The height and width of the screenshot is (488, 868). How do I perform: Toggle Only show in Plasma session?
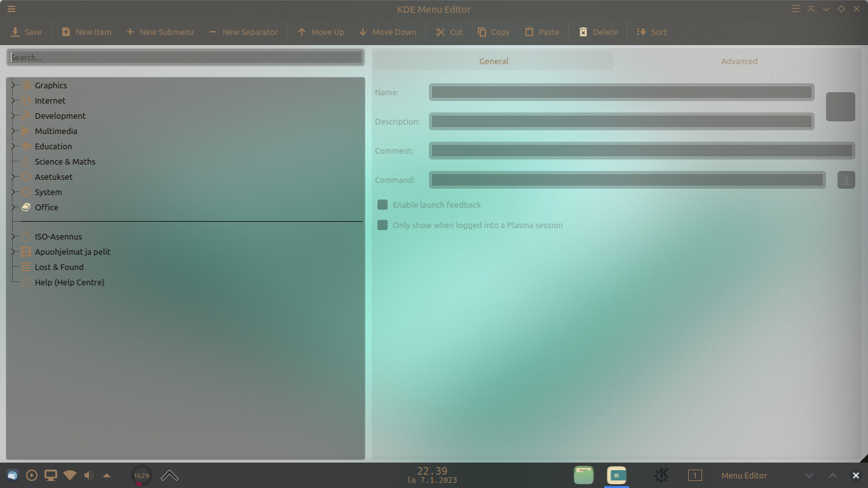(x=383, y=225)
